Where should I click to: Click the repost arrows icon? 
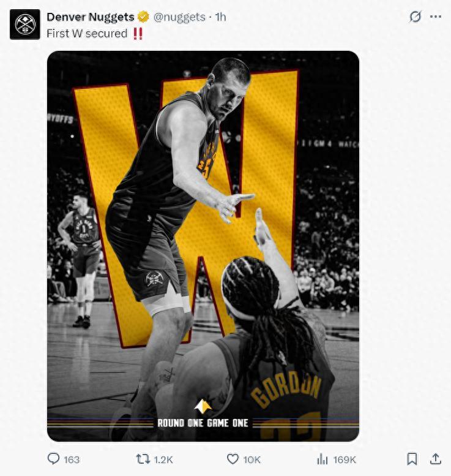(143, 459)
